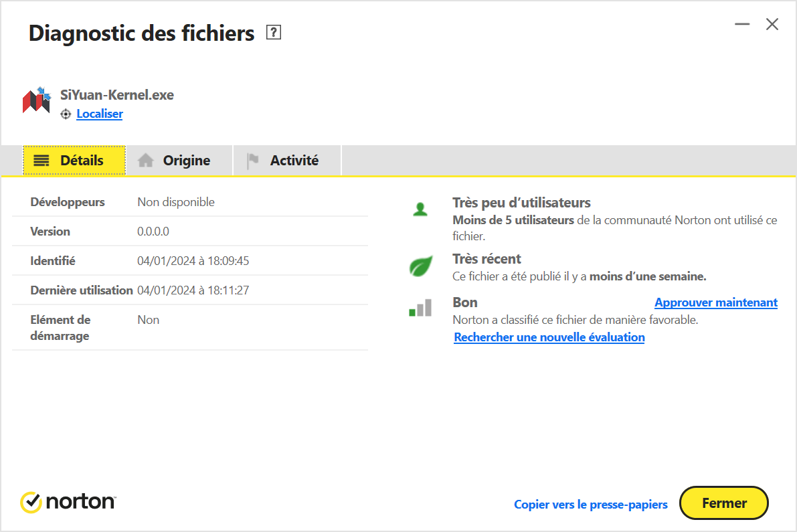Click the help question mark icon
Screen dimensions: 797x532
[273, 33]
